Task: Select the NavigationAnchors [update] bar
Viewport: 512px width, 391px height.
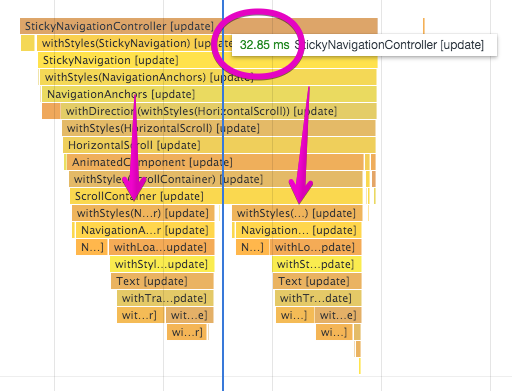Action: (209, 94)
